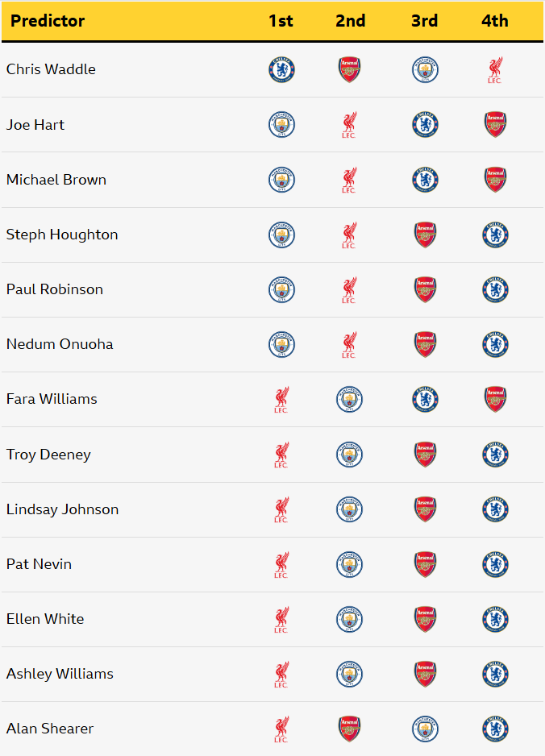Click the Predictor column header
This screenshot has width=545, height=756.
(48, 21)
